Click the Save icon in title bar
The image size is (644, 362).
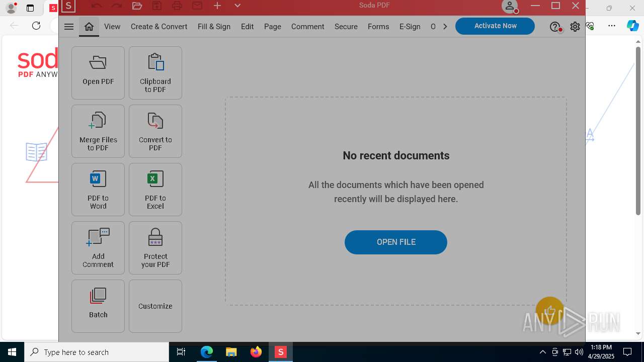tap(157, 6)
